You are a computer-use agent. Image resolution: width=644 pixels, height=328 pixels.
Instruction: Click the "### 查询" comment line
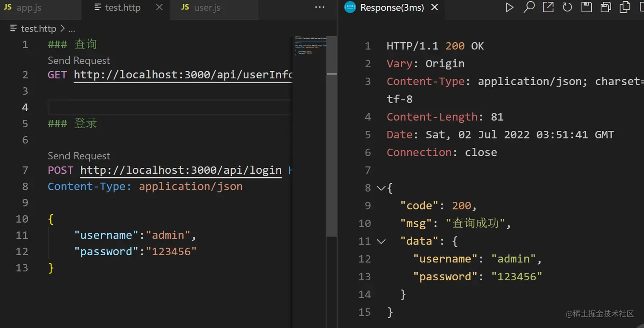[72, 44]
